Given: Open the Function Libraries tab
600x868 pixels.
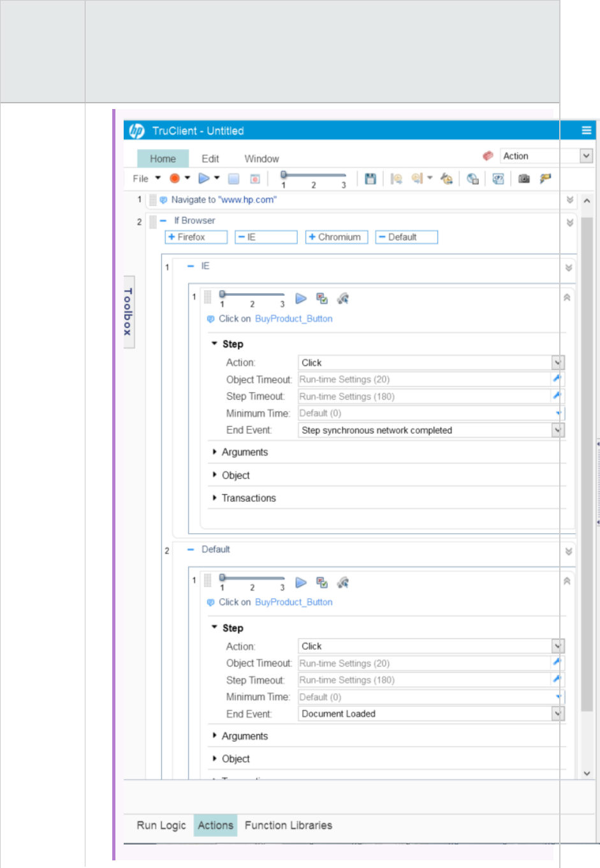Looking at the screenshot, I should click(x=288, y=825).
